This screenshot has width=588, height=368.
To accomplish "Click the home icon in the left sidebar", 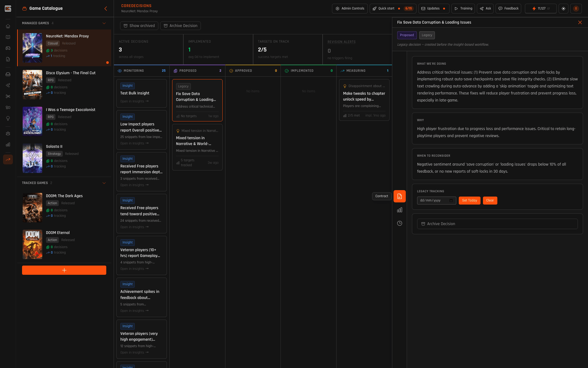I will tap(8, 26).
